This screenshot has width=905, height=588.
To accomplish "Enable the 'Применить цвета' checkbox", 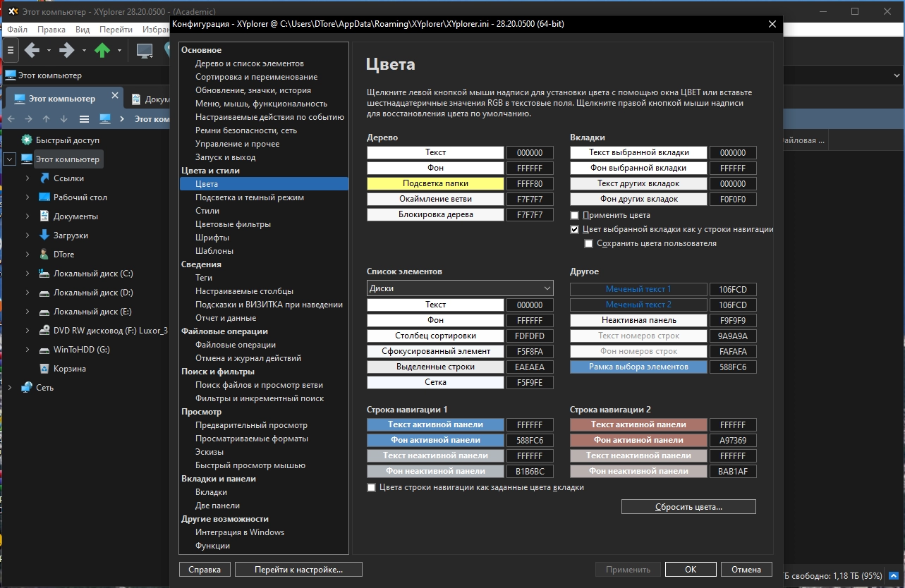I will tap(575, 215).
